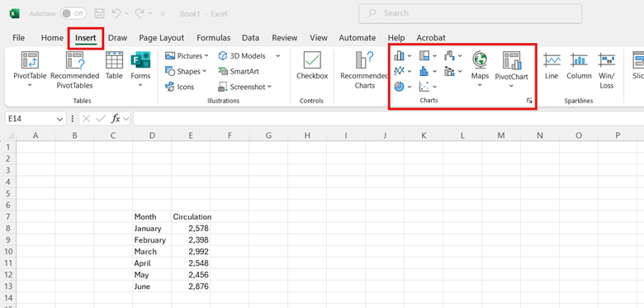This screenshot has height=308, width=644.
Task: Open the Charts dialog launcher
Action: (529, 101)
